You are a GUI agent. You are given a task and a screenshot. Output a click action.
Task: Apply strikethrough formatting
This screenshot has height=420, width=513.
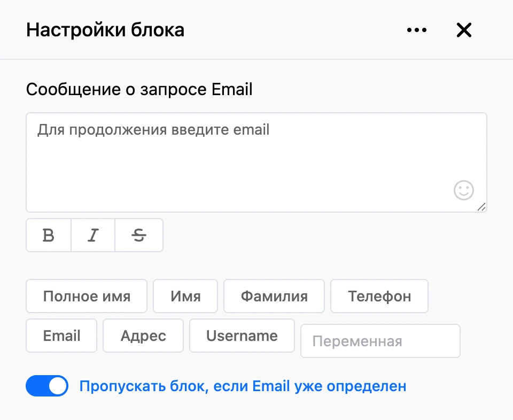pos(139,235)
